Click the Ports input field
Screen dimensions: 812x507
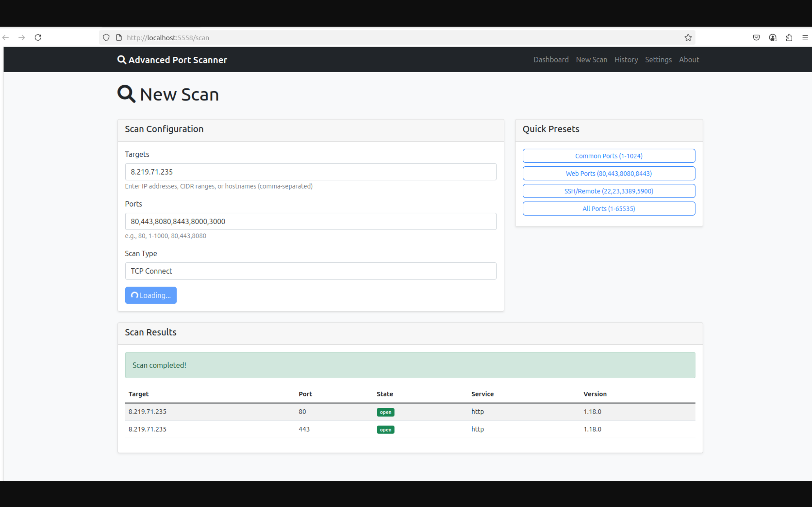tap(311, 221)
